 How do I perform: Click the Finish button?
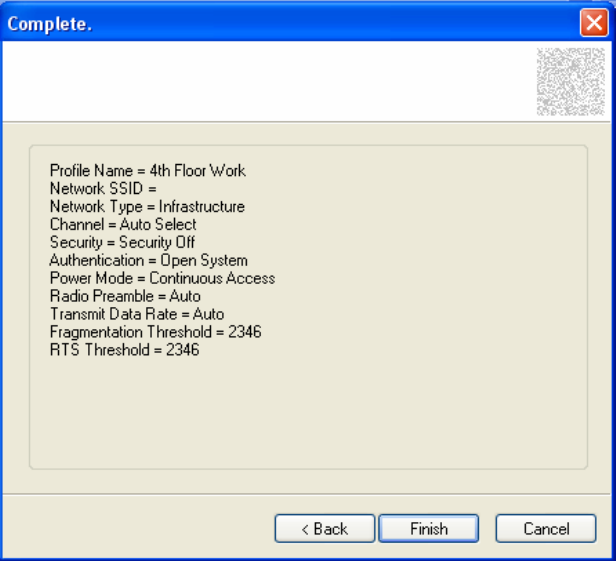pos(428,528)
